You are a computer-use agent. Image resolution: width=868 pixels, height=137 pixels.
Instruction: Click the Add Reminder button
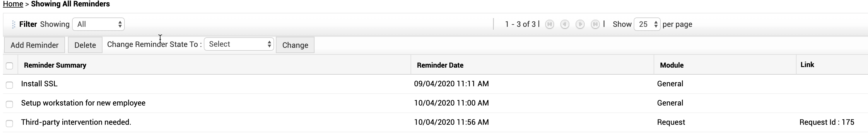pyautogui.click(x=34, y=45)
